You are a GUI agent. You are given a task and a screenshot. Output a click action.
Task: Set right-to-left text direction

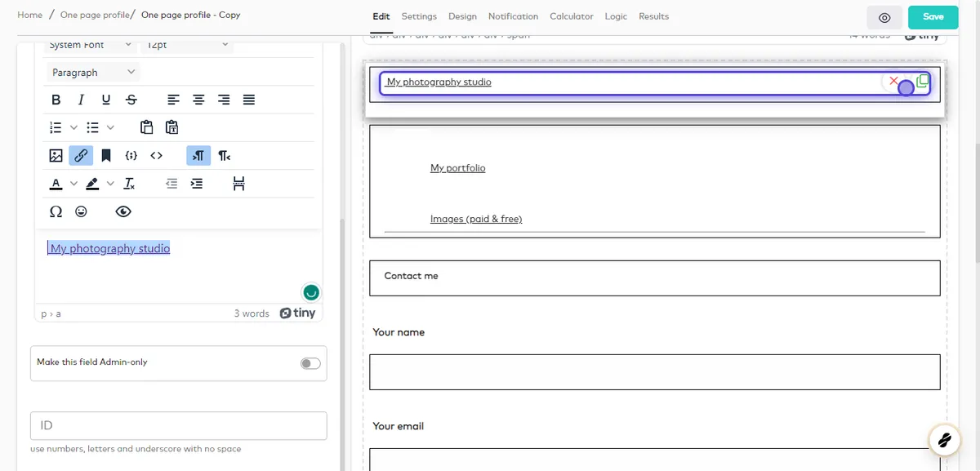tap(224, 155)
